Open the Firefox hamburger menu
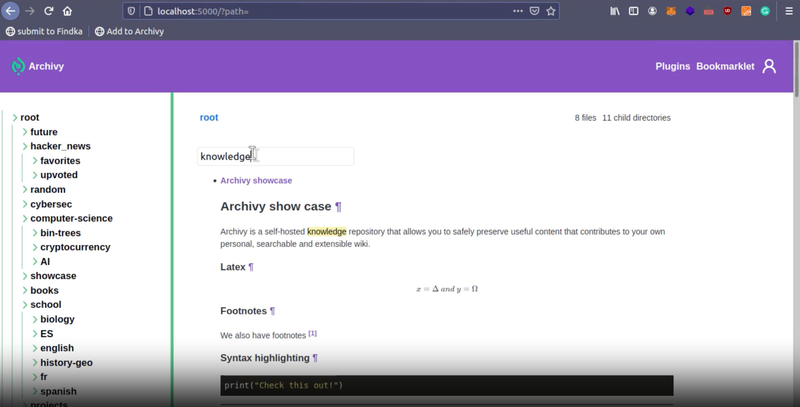 tap(788, 11)
